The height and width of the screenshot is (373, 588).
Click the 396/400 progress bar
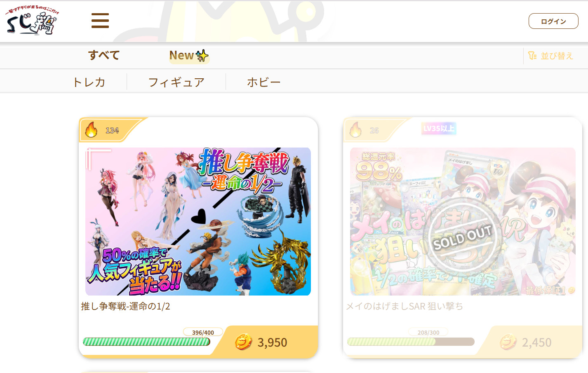point(146,342)
